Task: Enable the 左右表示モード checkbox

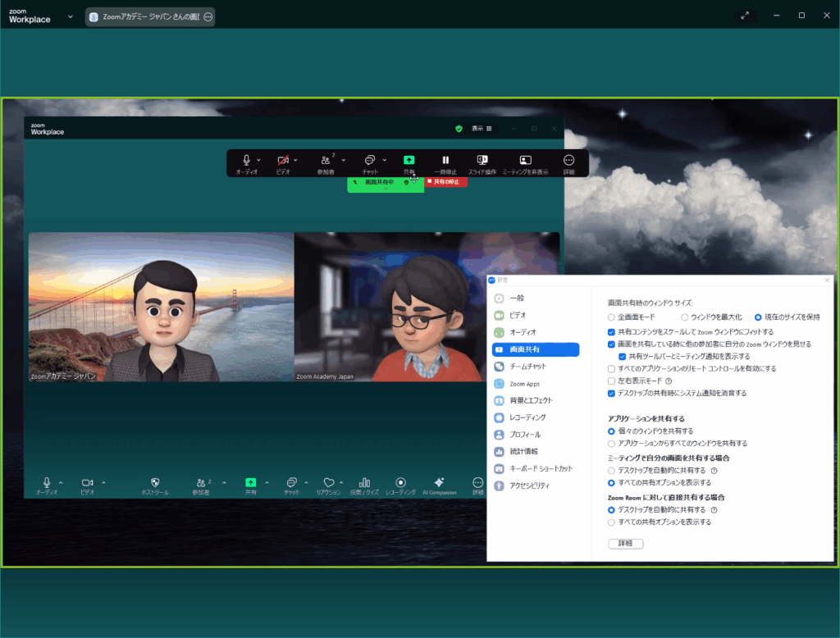Action: pyautogui.click(x=611, y=381)
